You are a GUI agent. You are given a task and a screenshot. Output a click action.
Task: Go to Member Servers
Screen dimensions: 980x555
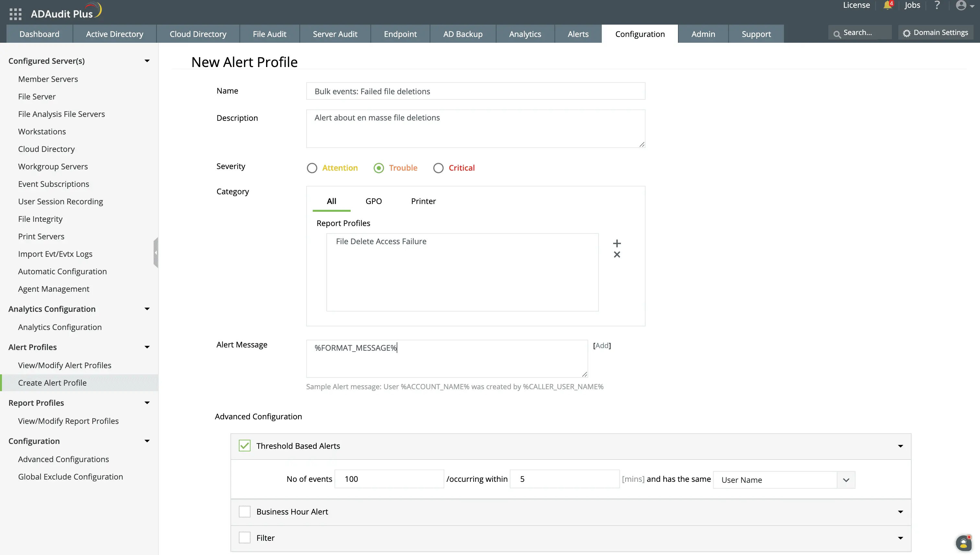[x=48, y=79]
